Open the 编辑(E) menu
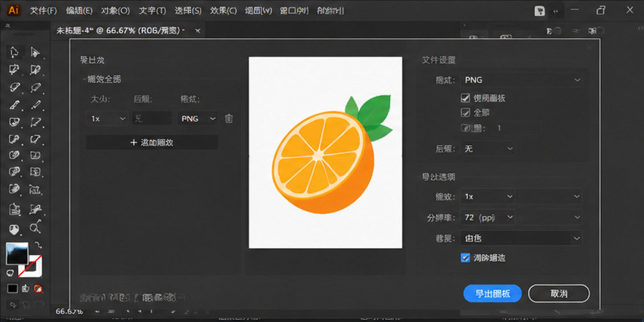Image resolution: width=644 pixels, height=322 pixels. point(79,11)
